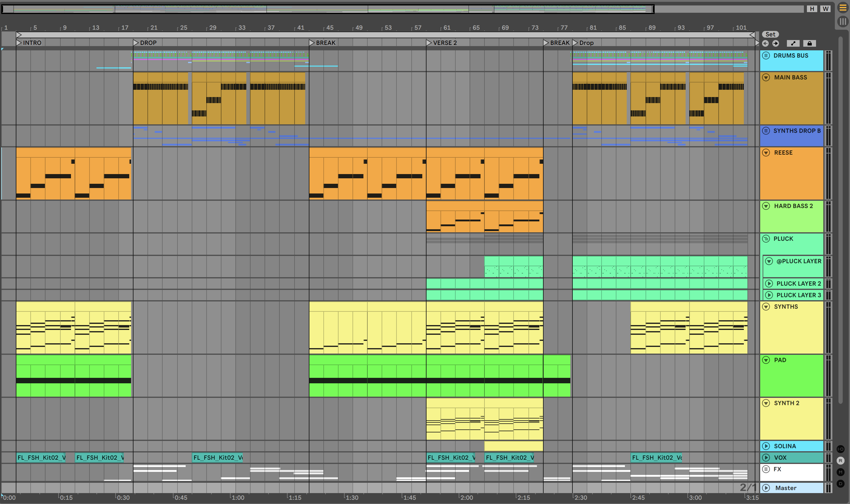The image size is (850, 504).
Task: Fold the REESE track
Action: [x=766, y=153]
